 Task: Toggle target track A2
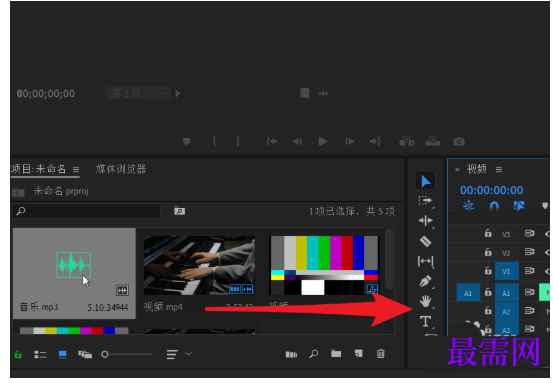tap(507, 311)
